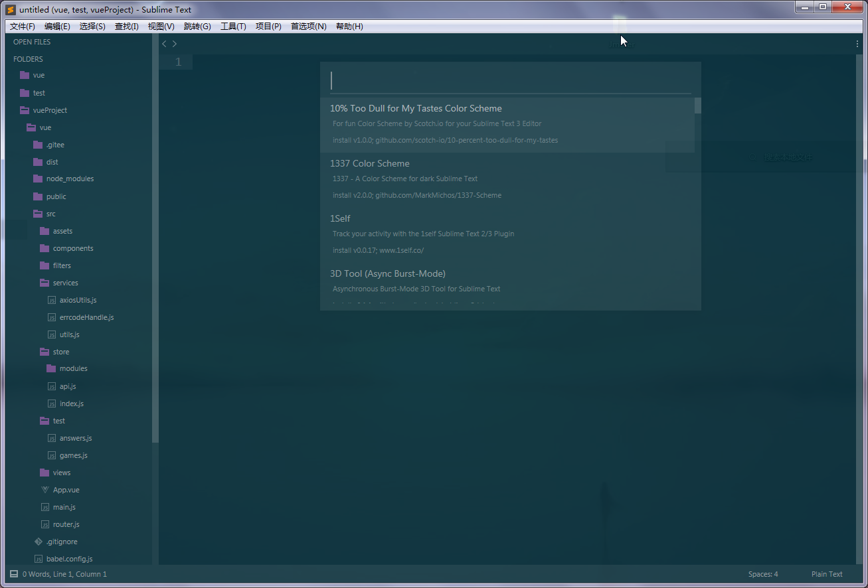
Task: Open games.js file
Action: (x=74, y=455)
